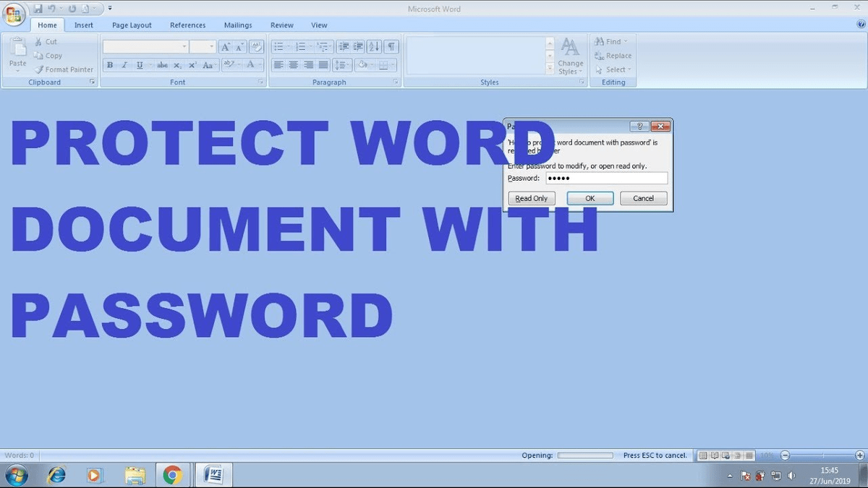This screenshot has height=488, width=868.
Task: Toggle Strikethrough formatting
Action: [162, 65]
